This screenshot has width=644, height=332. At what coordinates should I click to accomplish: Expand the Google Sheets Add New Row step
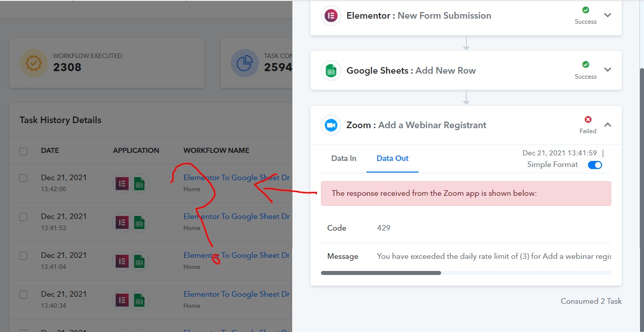608,70
